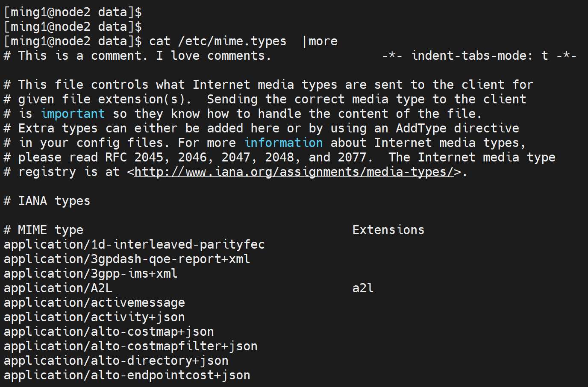Viewport: 588px width, 387px height.
Task: Select the application/A2L MIME type
Action: point(58,288)
